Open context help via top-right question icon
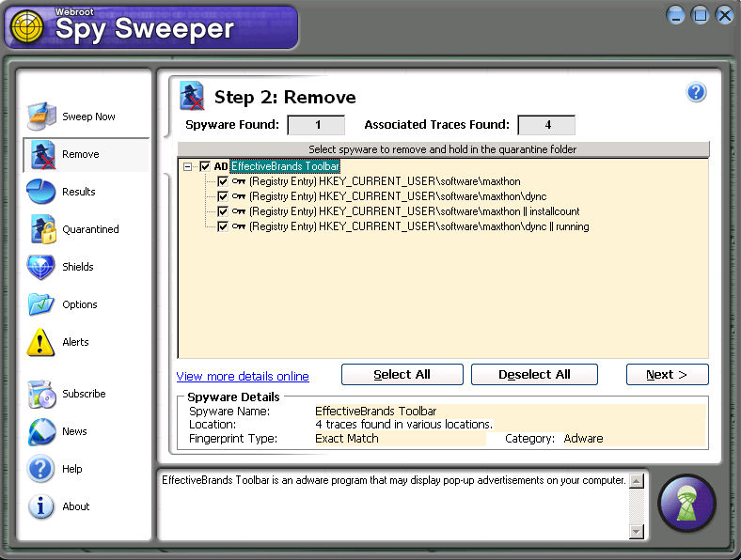This screenshot has height=560, width=741. click(696, 92)
